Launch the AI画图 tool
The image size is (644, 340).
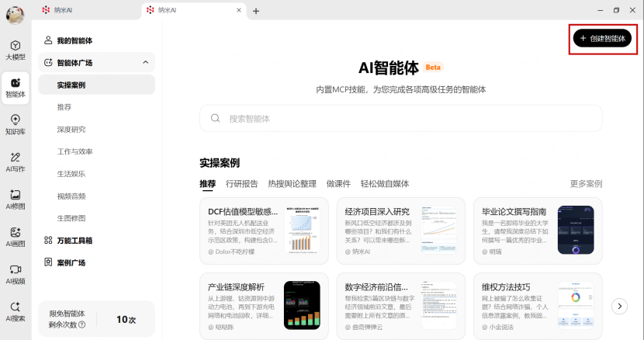[x=16, y=236]
